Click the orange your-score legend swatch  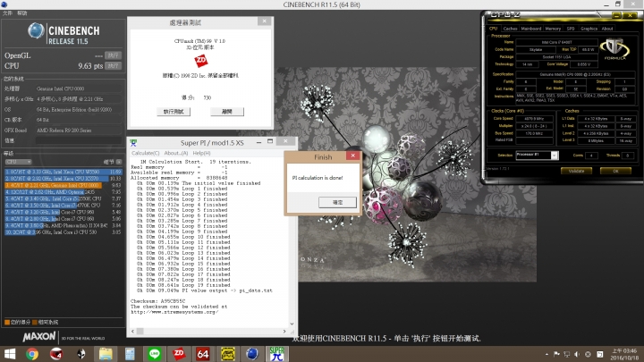click(7, 322)
